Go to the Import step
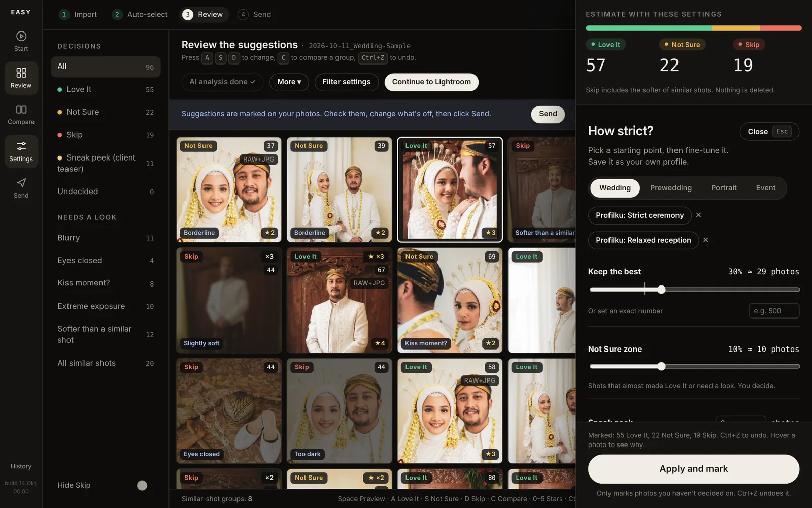 point(78,14)
